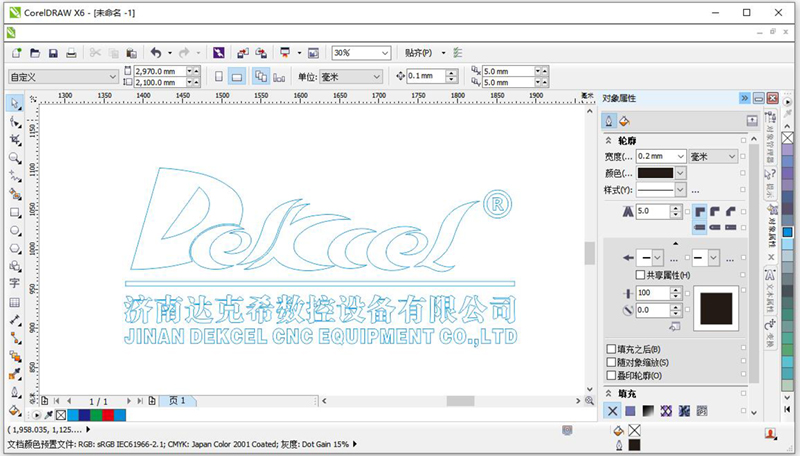Select the Zoom magnifier tool
The width and height of the screenshot is (800, 456).
(x=15, y=158)
